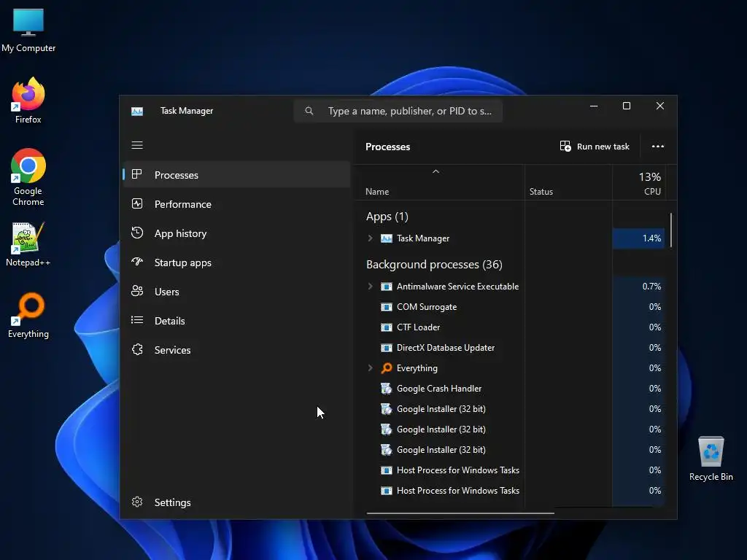Image resolution: width=747 pixels, height=560 pixels.
Task: Click the Services puzzle icon
Action: tap(137, 349)
